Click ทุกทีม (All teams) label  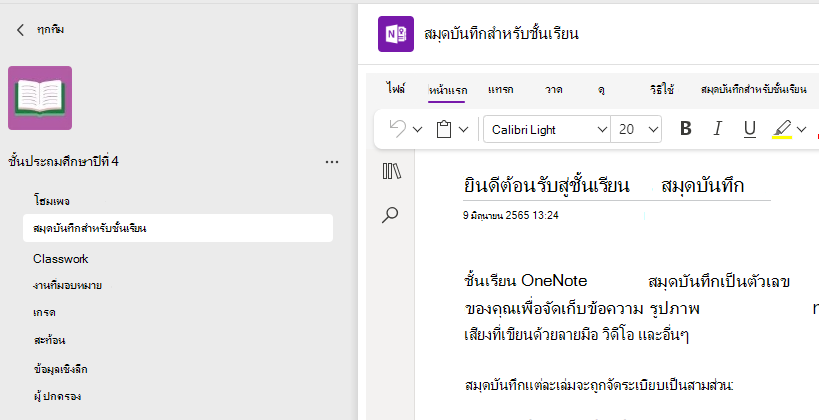[50, 29]
